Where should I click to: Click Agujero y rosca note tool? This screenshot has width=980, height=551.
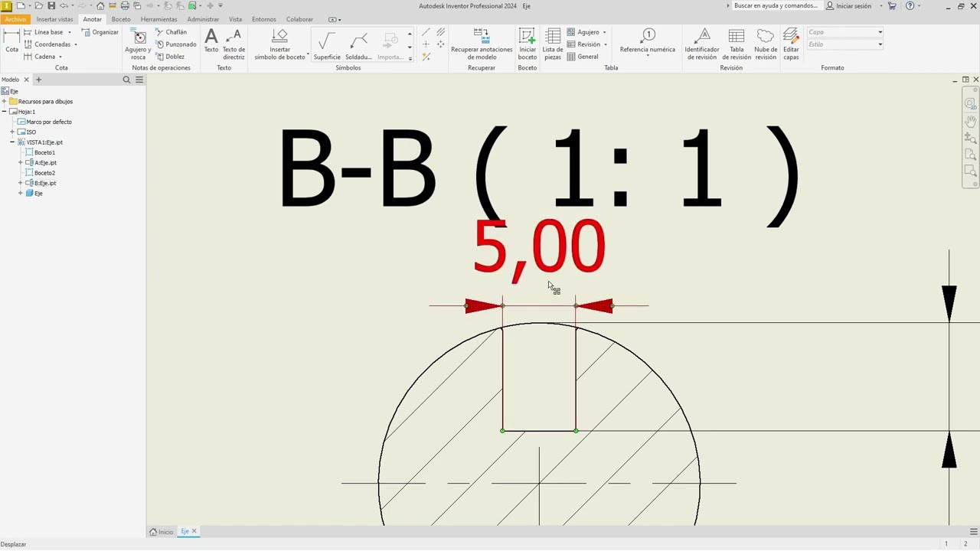coord(138,44)
